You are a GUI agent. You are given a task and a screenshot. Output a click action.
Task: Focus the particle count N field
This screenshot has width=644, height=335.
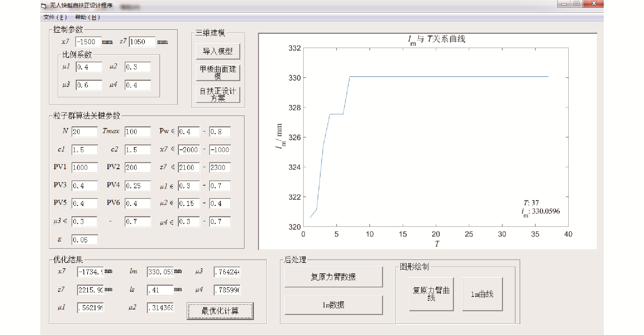click(x=85, y=132)
